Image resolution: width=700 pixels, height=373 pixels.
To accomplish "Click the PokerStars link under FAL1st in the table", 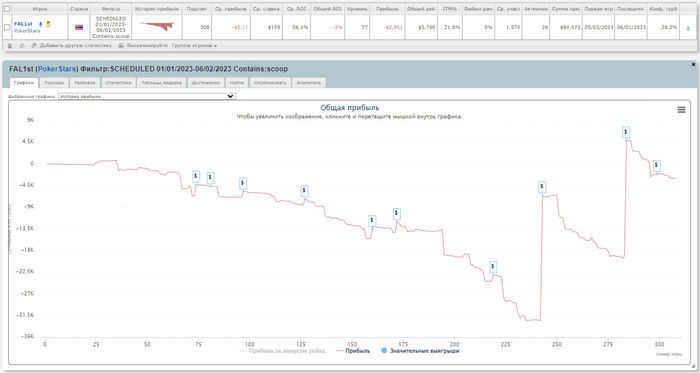I will (27, 31).
